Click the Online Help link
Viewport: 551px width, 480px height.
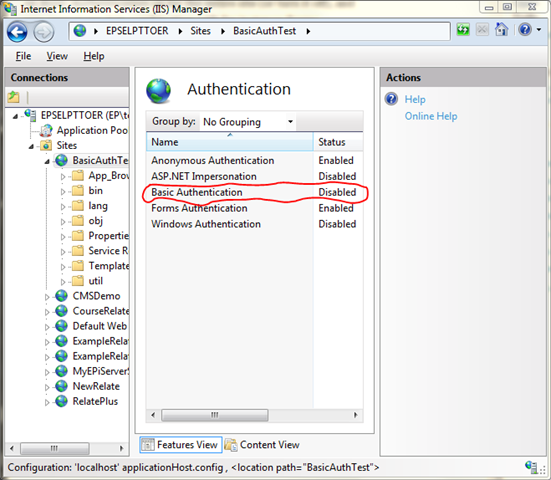point(431,116)
